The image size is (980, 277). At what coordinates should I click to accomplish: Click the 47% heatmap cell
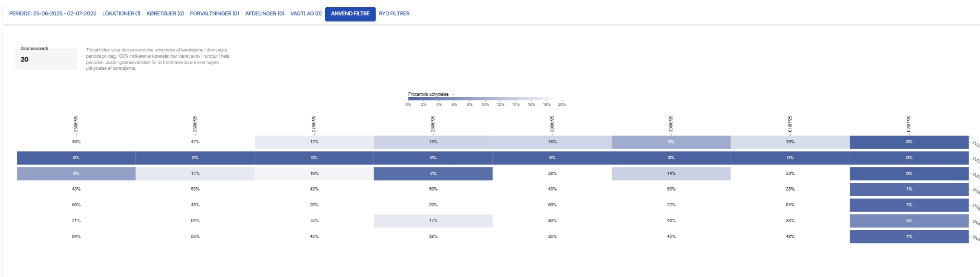[195, 142]
